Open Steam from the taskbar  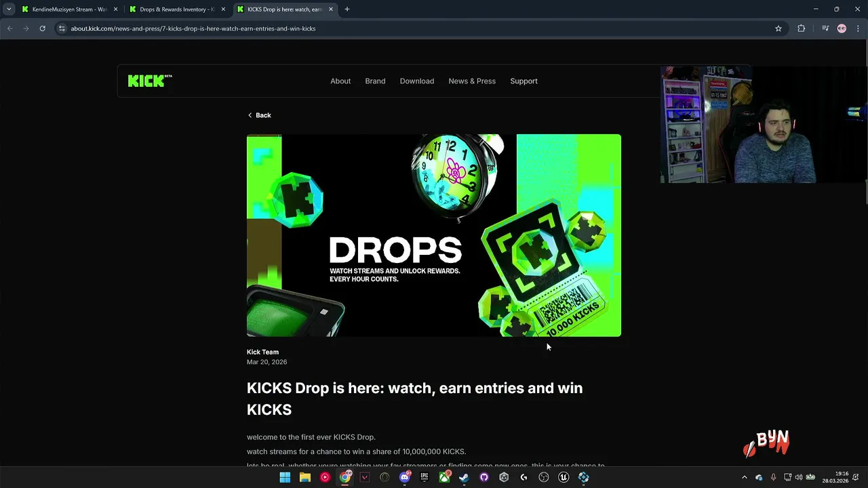pos(464,477)
